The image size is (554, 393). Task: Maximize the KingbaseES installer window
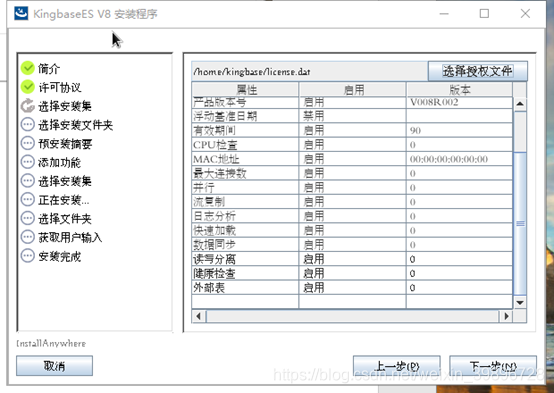tap(484, 13)
